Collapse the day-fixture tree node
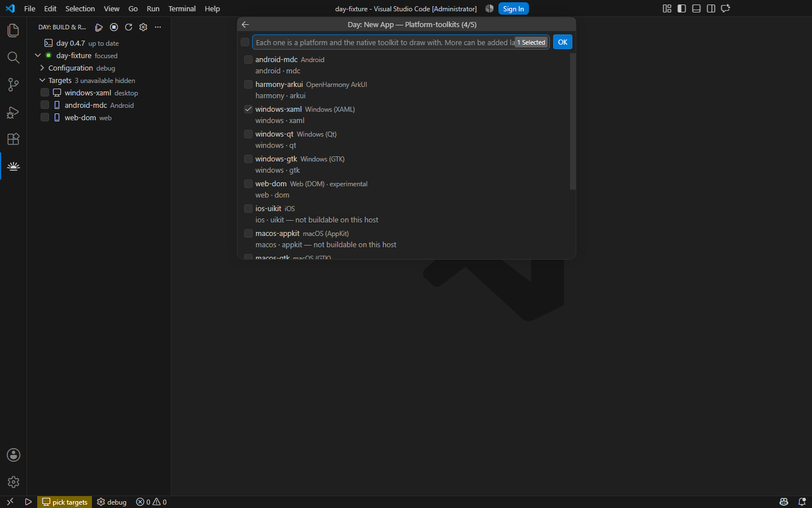Screen dimensions: 812x508 (38, 55)
